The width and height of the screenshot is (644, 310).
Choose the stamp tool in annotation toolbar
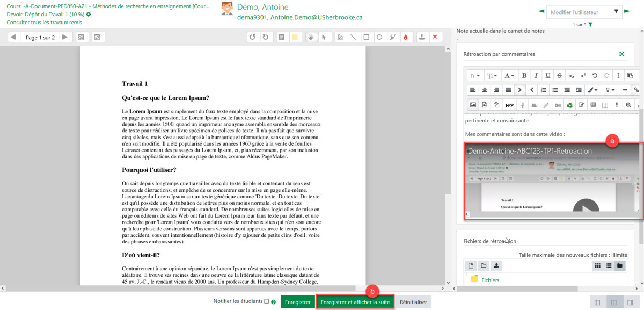(x=422, y=38)
